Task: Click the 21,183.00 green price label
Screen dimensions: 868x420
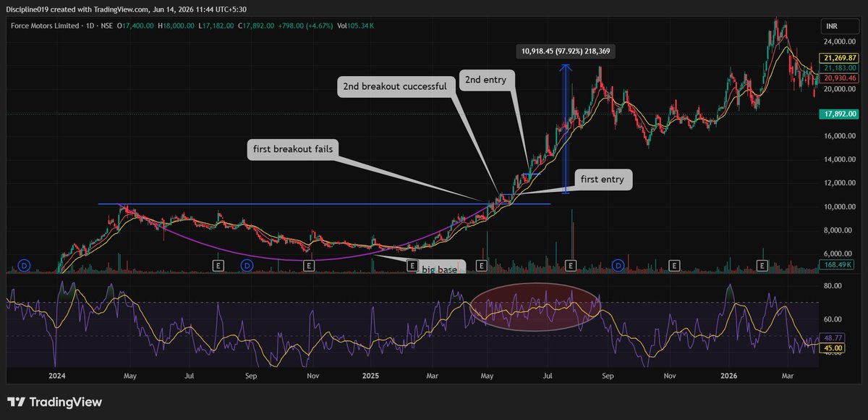Action: click(838, 67)
